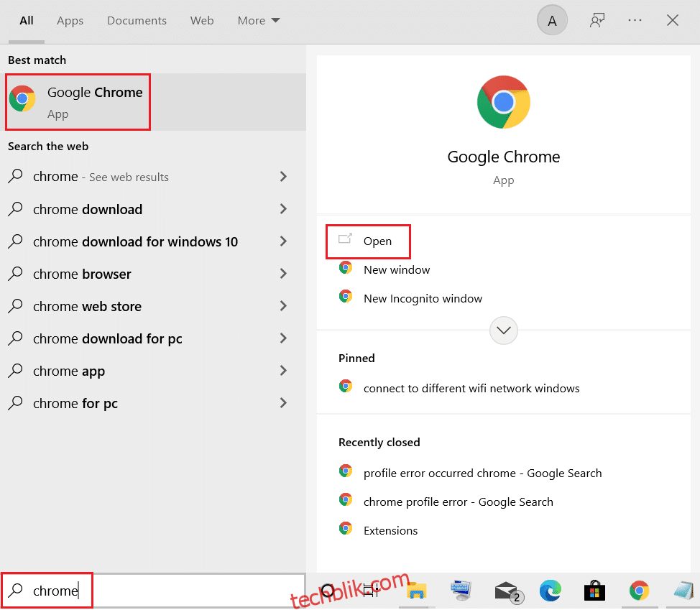The width and height of the screenshot is (700, 610).
Task: Reopen recently closed Extensions page
Action: [x=391, y=530]
